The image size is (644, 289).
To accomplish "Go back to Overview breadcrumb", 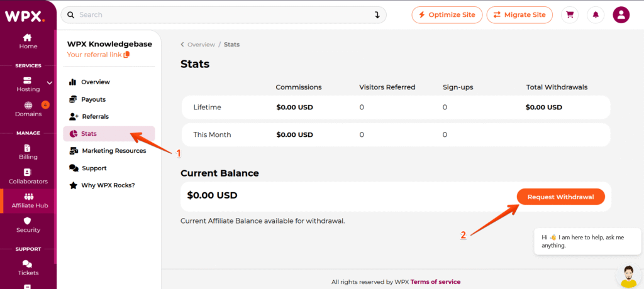I will point(201,45).
